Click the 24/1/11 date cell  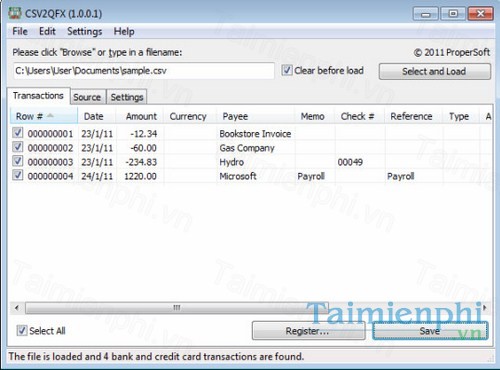click(97, 176)
